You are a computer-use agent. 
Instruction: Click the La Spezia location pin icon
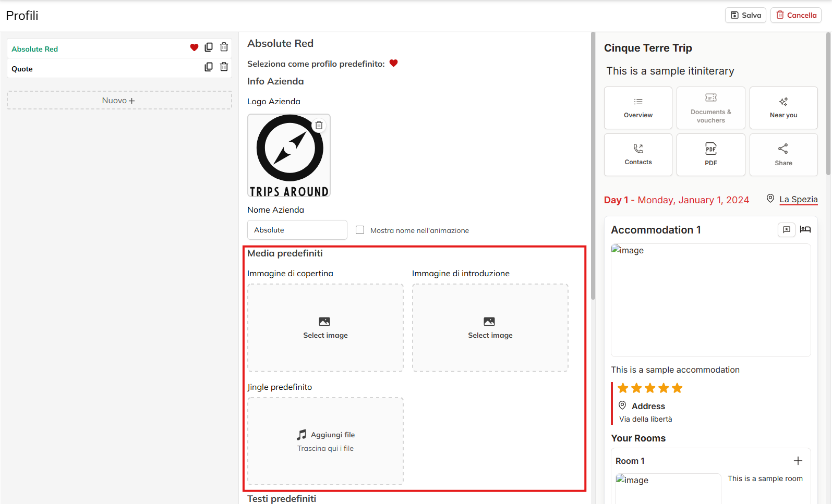[770, 199]
